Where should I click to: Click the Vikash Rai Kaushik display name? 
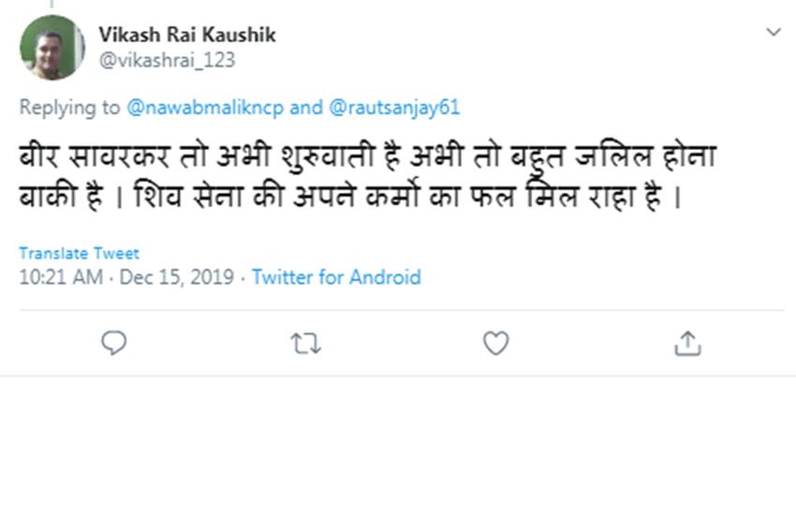click(x=187, y=36)
